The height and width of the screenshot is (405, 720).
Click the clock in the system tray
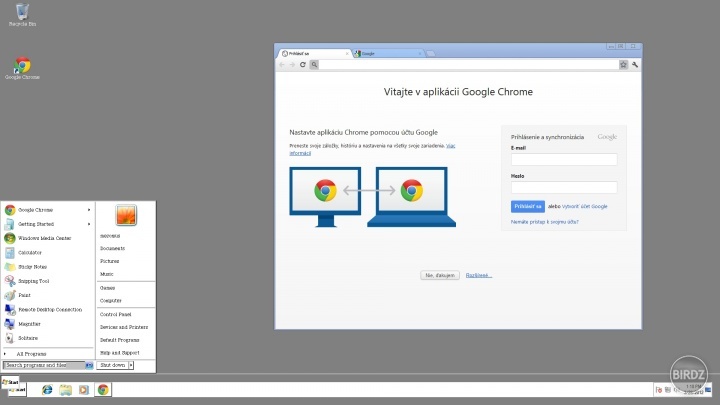pyautogui.click(x=693, y=389)
